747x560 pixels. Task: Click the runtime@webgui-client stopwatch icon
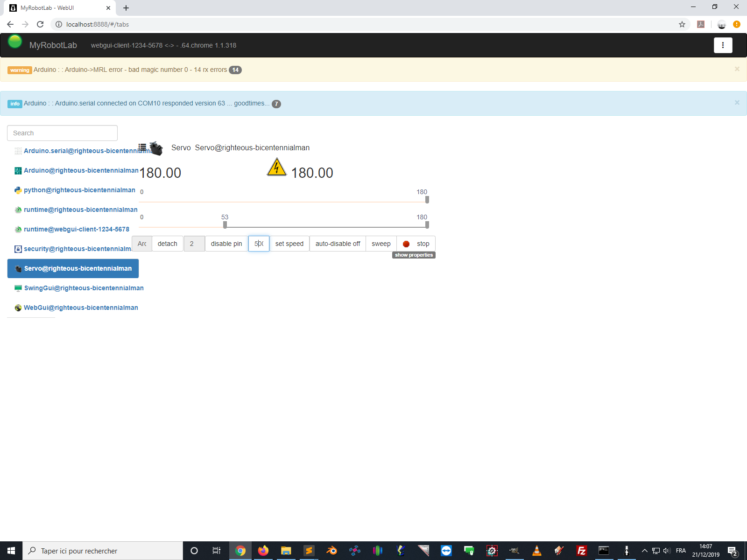click(x=18, y=229)
